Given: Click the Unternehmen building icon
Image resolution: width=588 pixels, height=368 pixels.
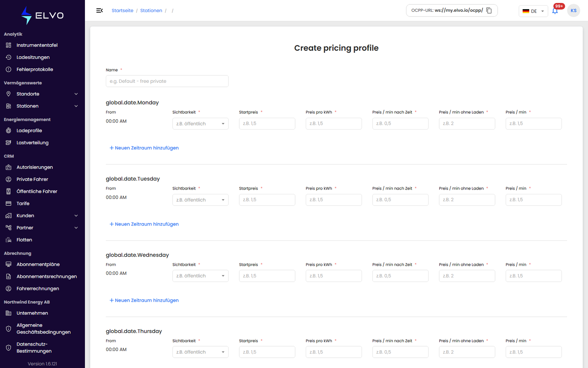Looking at the screenshot, I should (x=8, y=313).
